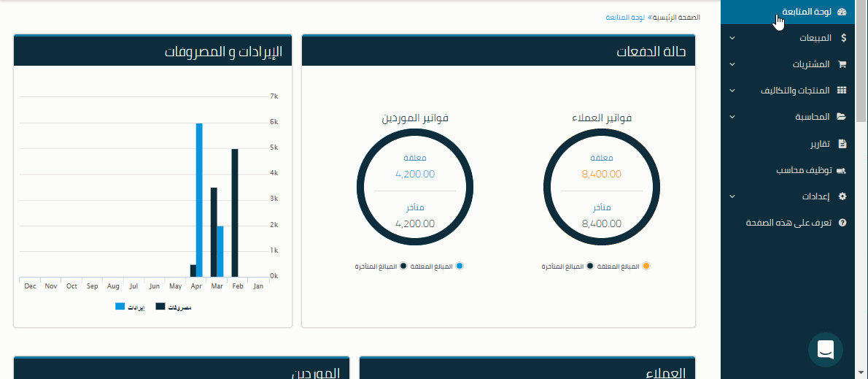
Task: Click the shopping cart icon for المشتريات
Action: pyautogui.click(x=842, y=64)
